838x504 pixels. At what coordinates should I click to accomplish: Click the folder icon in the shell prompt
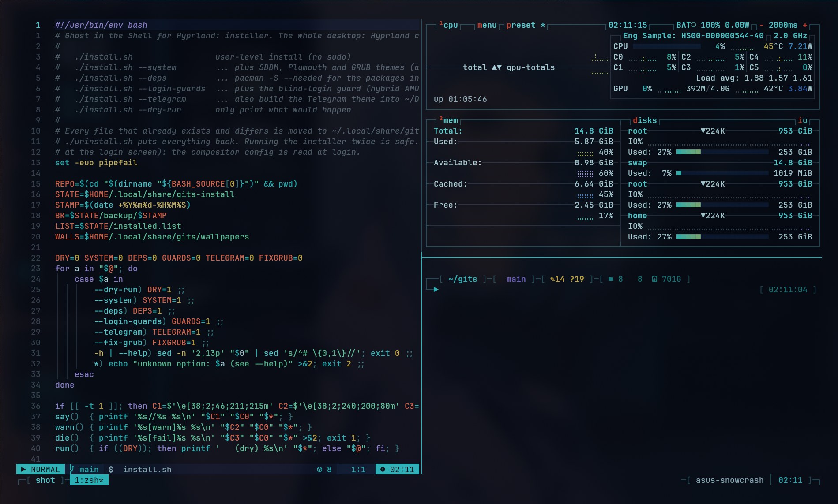[x=611, y=279]
